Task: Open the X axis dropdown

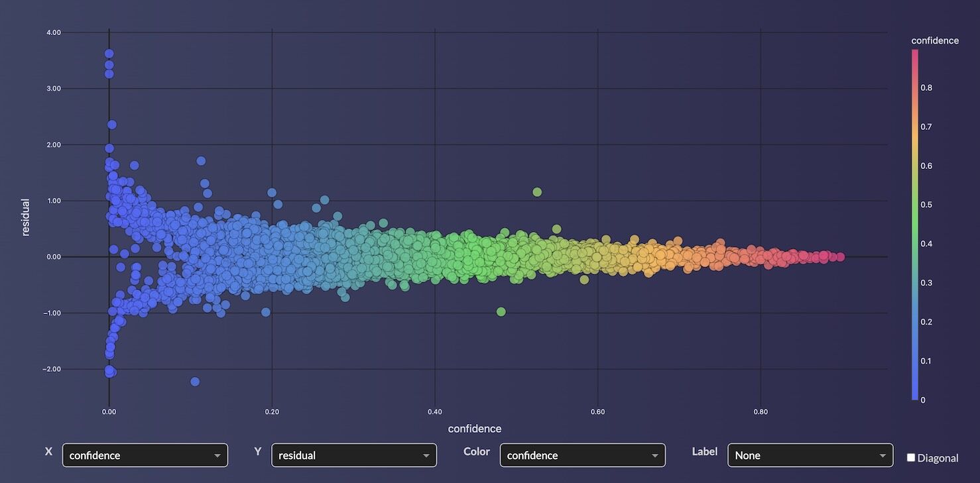Action: [x=145, y=455]
